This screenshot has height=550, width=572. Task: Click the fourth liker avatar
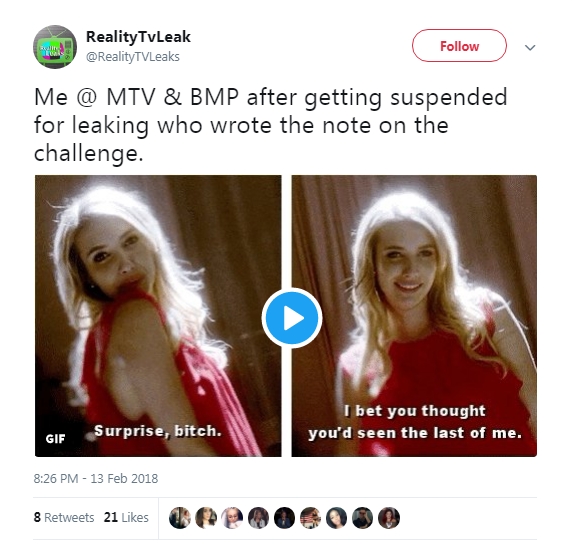pos(258,518)
